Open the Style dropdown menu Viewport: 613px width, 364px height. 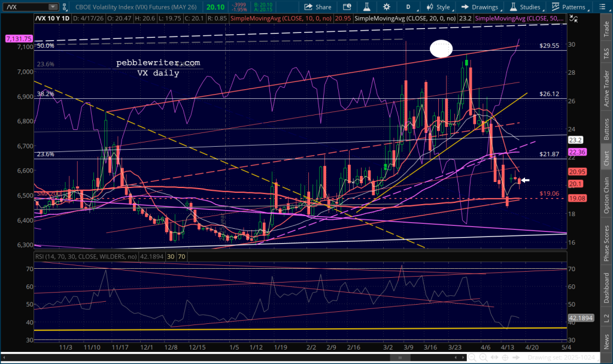click(x=439, y=7)
